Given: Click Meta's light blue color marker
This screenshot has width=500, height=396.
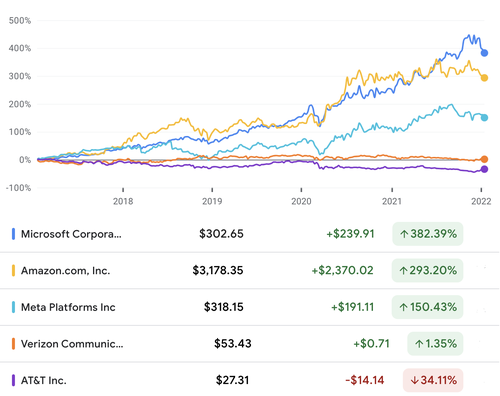Looking at the screenshot, I should coord(13,307).
